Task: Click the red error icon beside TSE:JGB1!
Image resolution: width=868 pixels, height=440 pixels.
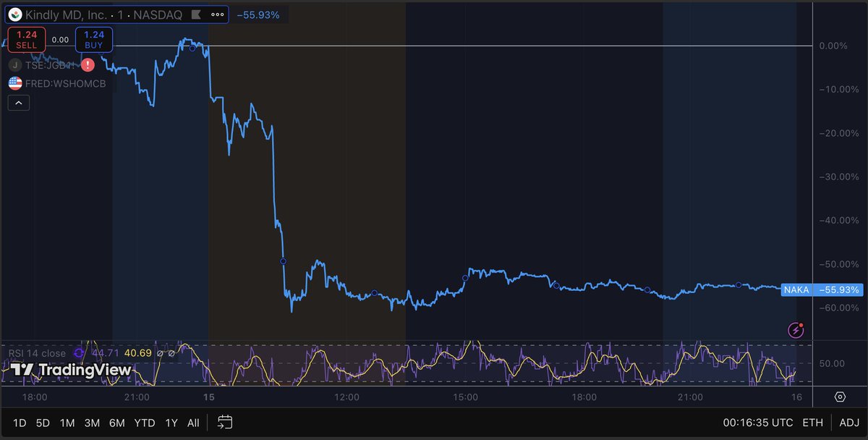Action: [x=88, y=64]
